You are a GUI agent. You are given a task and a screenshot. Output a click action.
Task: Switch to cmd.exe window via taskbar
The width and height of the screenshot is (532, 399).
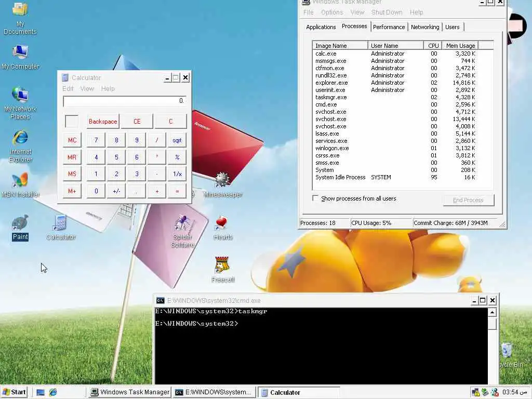214,393
